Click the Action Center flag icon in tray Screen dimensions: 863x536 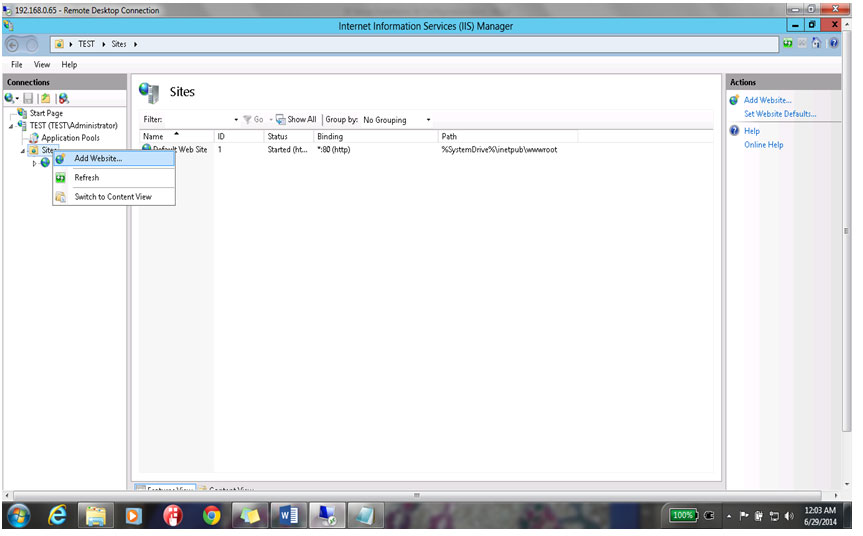(744, 516)
